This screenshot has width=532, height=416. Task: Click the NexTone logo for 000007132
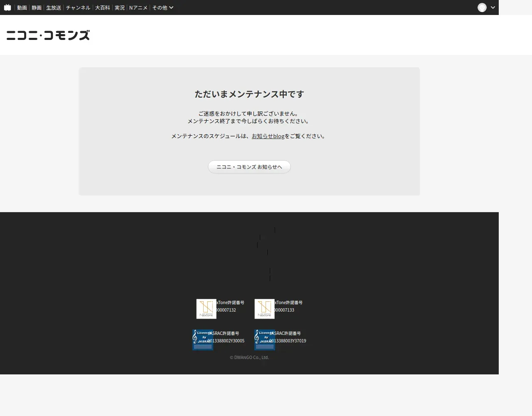(x=206, y=309)
